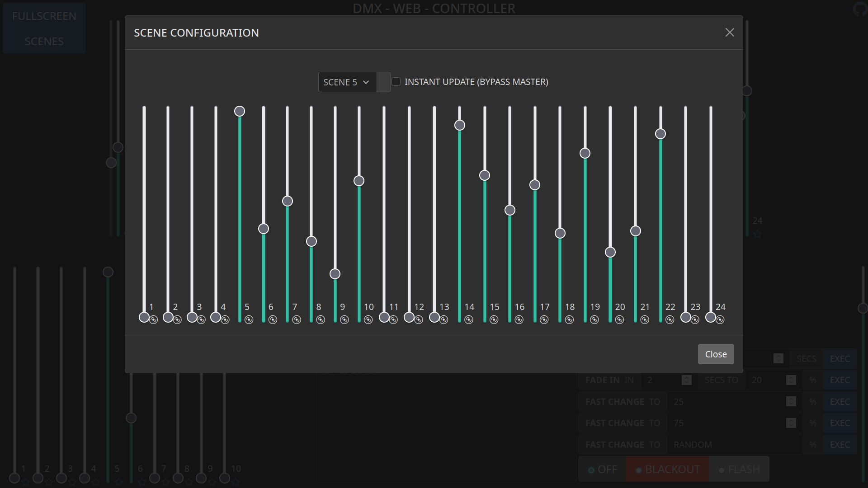Click the disc icon beneath channel 14
This screenshot has height=488, width=868.
[469, 320]
